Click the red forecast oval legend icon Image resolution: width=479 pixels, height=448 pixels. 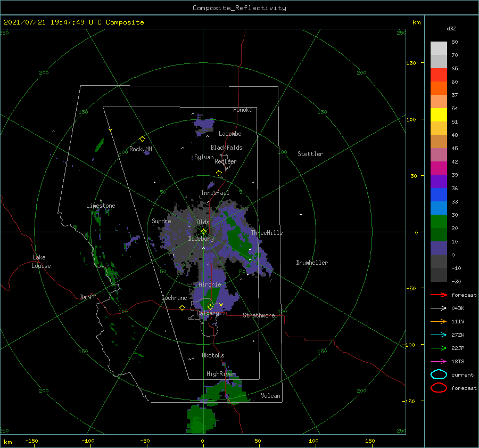pos(439,388)
